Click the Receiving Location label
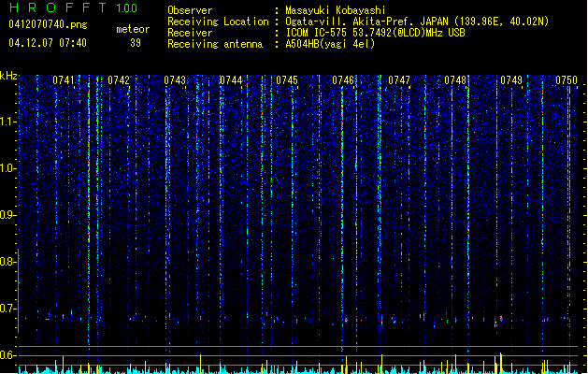 click(x=218, y=22)
